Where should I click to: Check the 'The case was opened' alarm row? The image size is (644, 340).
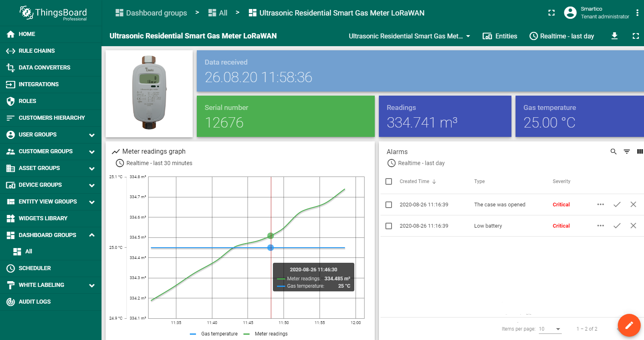click(389, 205)
